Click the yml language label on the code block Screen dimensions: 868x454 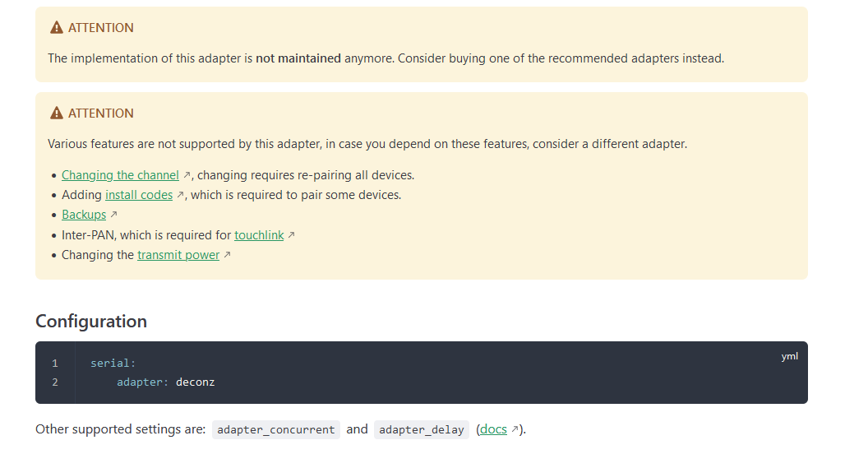coord(789,356)
